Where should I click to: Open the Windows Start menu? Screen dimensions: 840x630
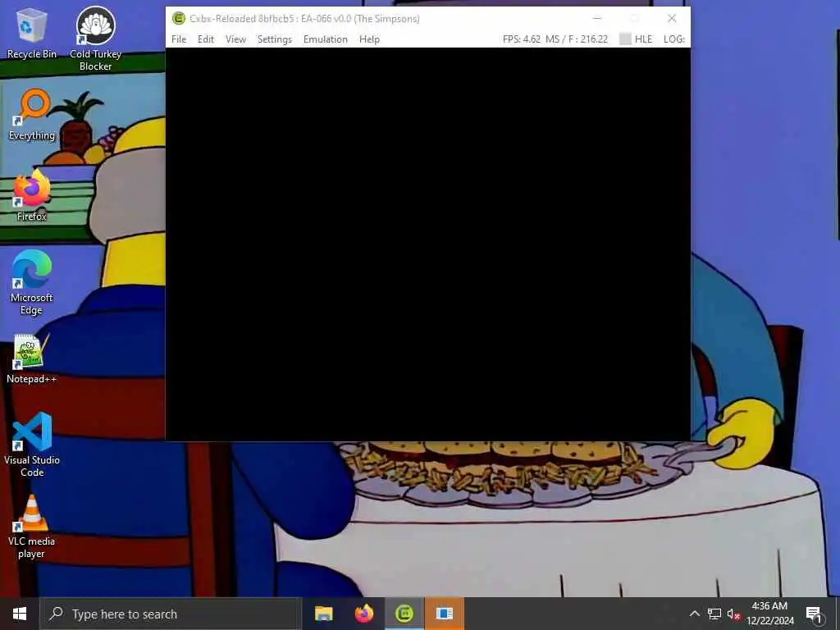tap(20, 614)
